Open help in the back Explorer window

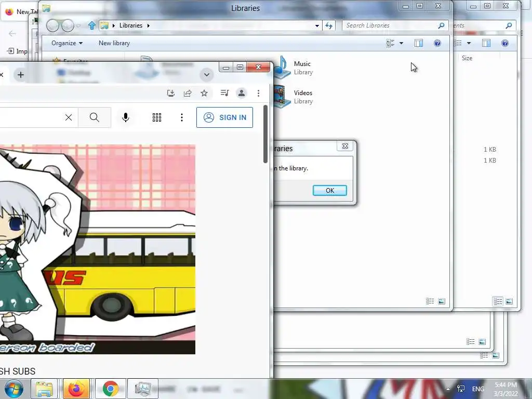[505, 43]
